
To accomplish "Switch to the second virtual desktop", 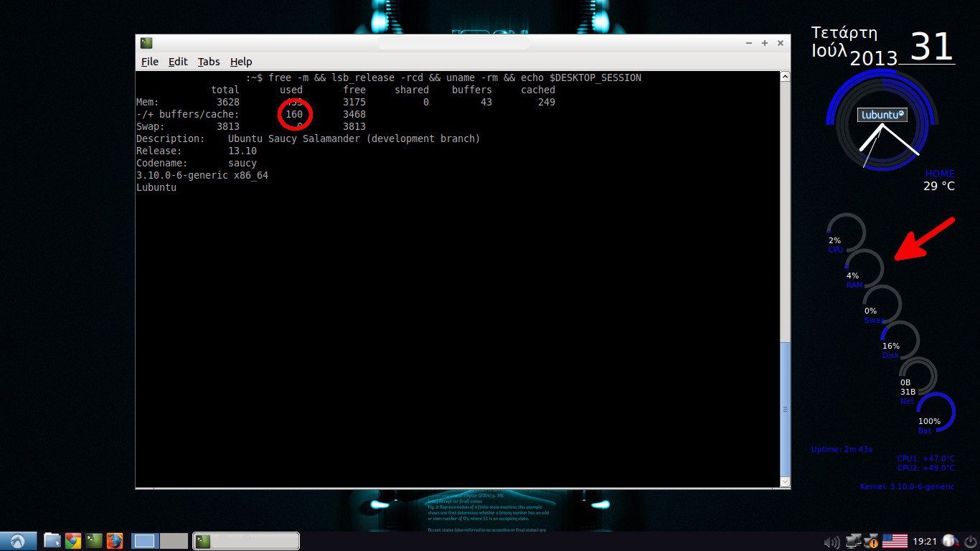I will click(x=173, y=541).
